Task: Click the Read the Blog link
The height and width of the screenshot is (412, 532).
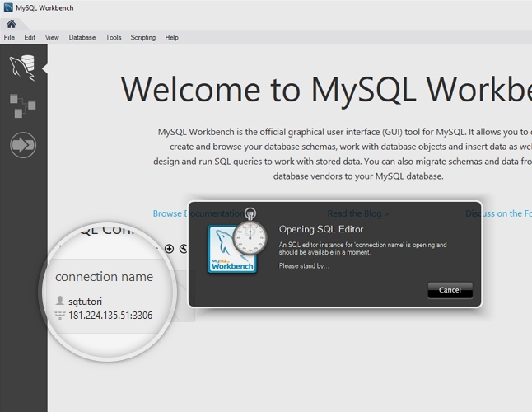Action: [358, 213]
